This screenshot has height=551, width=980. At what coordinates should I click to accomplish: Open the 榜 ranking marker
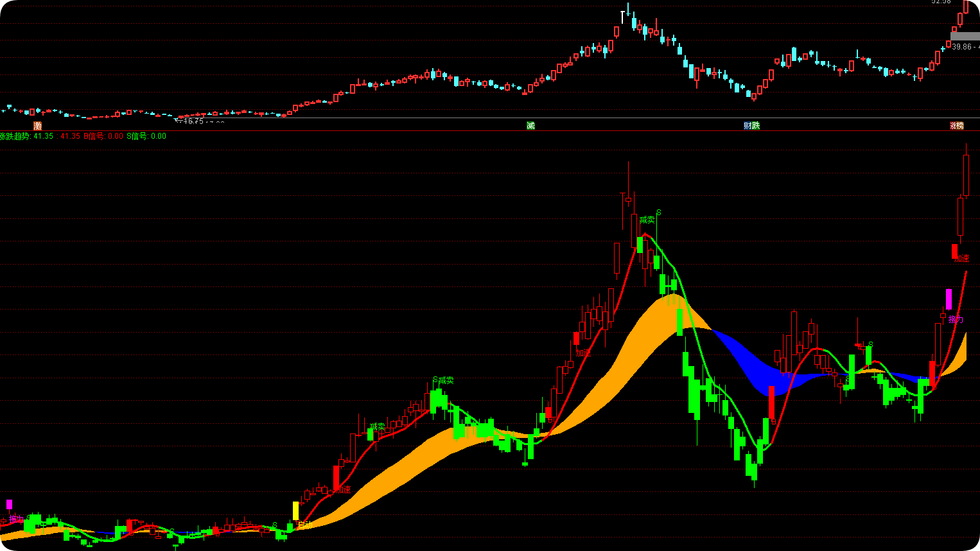[x=961, y=126]
